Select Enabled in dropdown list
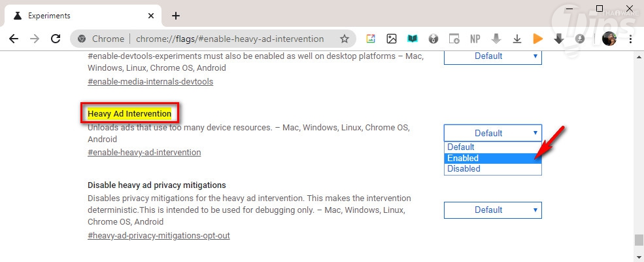This screenshot has width=644, height=262. pos(493,158)
